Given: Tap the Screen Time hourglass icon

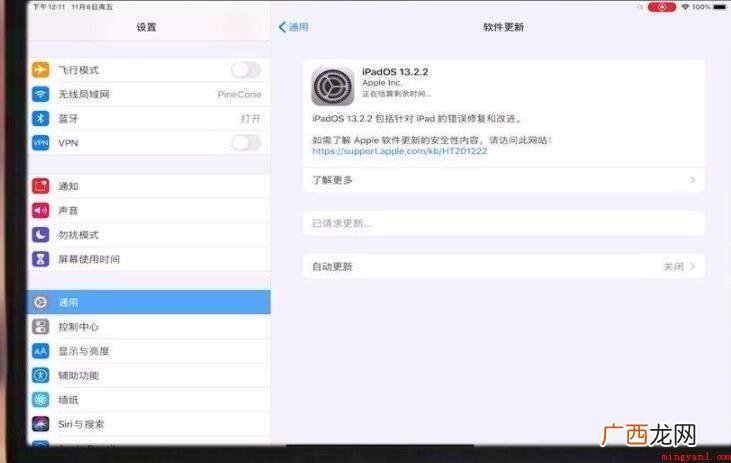Looking at the screenshot, I should point(41,259).
